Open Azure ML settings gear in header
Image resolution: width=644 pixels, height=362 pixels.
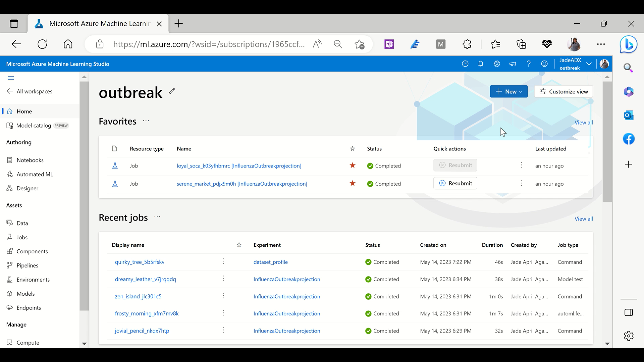coord(496,64)
